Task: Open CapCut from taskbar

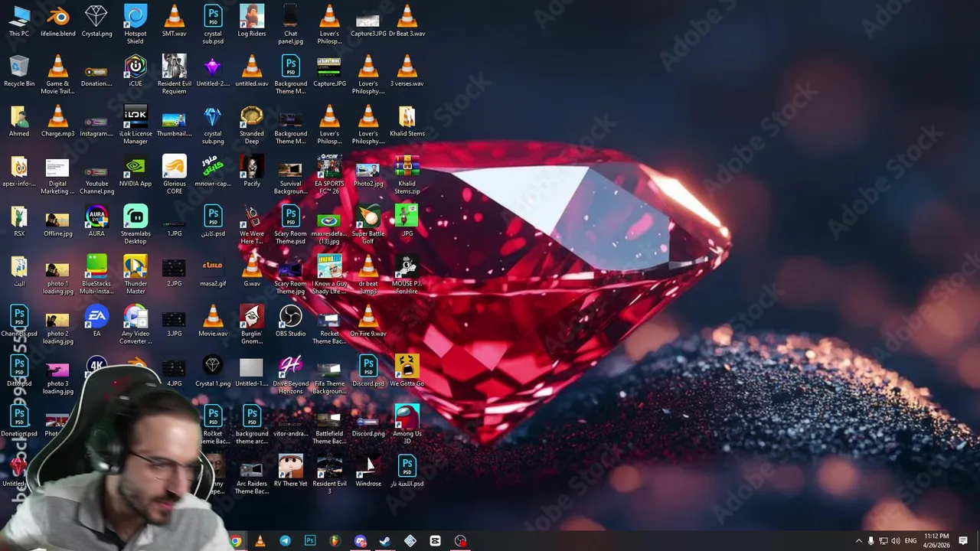Action: [435, 541]
